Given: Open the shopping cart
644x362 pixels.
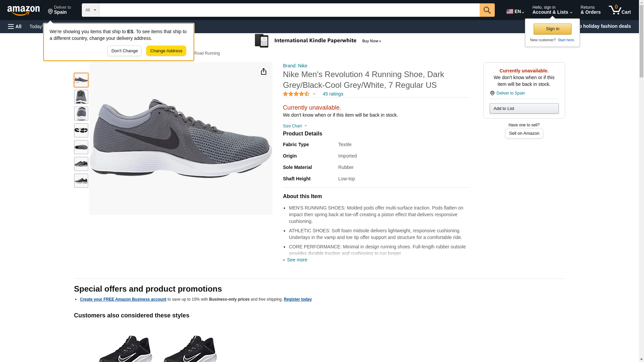Looking at the screenshot, I should click(x=620, y=10).
